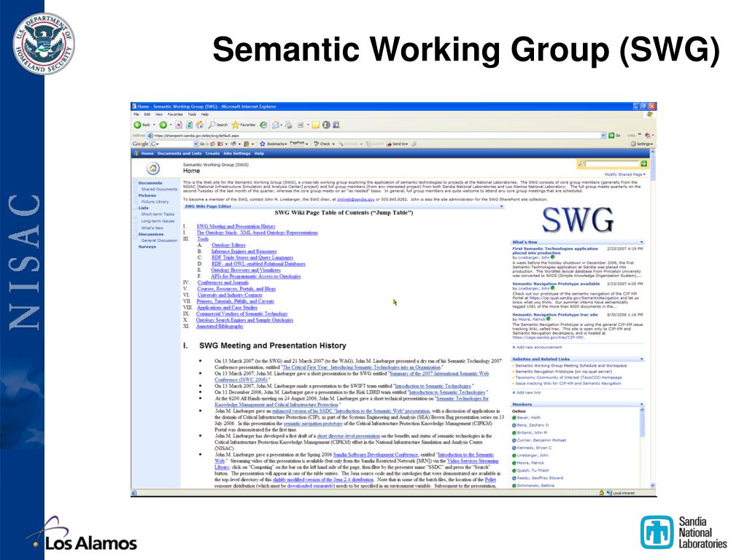Screen dimensions: 747x560
Task: Click the page vertical scrollbar down arrow
Action: pyautogui.click(x=652, y=485)
